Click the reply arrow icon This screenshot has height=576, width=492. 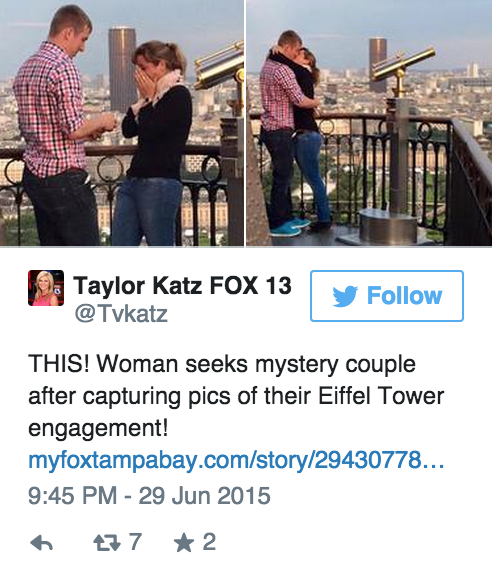coord(42,543)
